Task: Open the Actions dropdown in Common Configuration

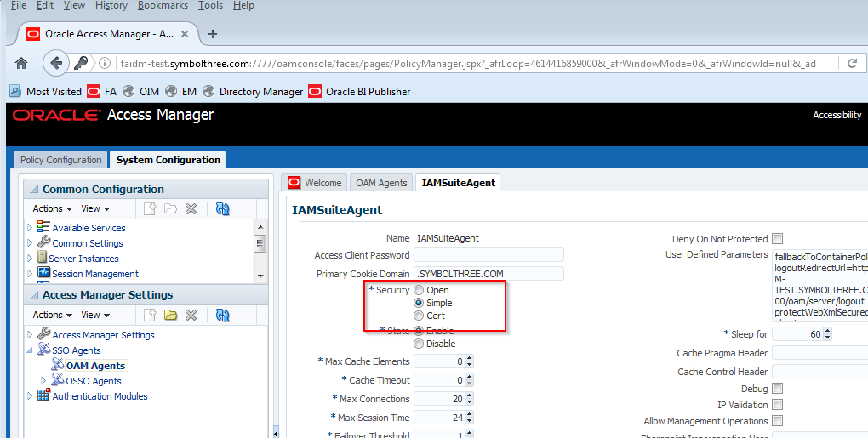Action: tap(53, 208)
